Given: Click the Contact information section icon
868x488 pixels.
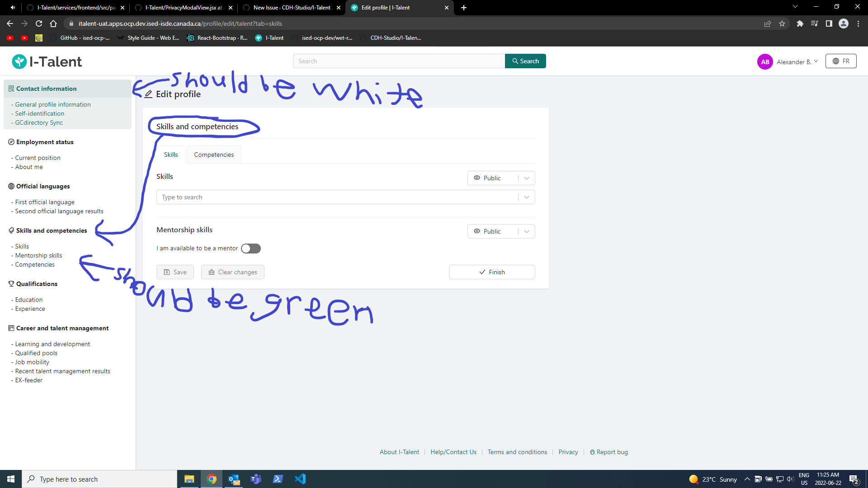Looking at the screenshot, I should coord(11,89).
